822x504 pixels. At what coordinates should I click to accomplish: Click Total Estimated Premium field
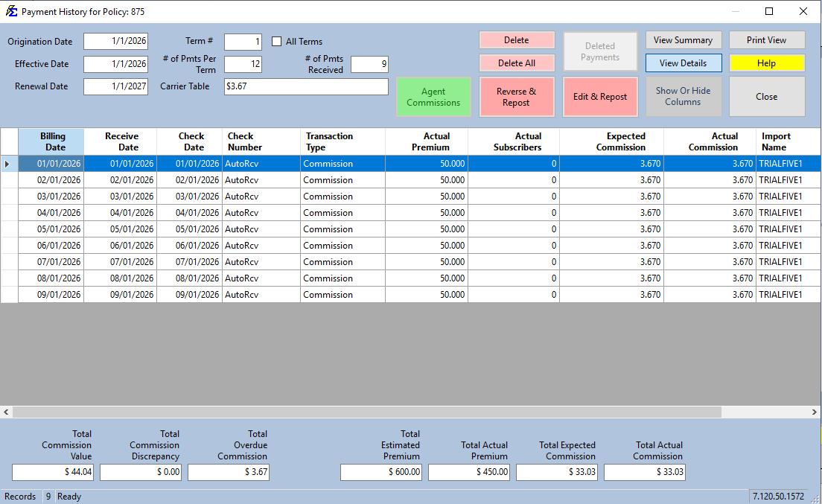[381, 472]
